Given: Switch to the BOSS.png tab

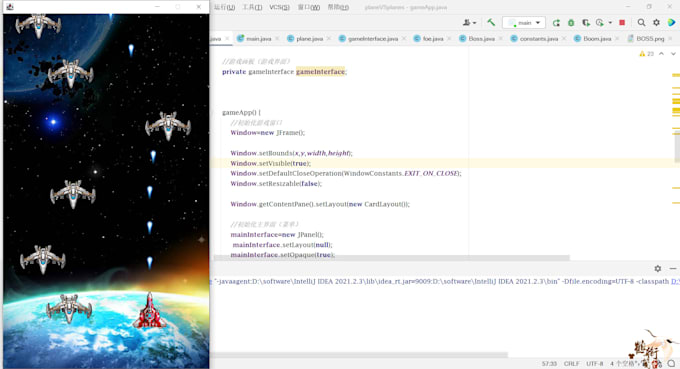Looking at the screenshot, I should point(650,39).
